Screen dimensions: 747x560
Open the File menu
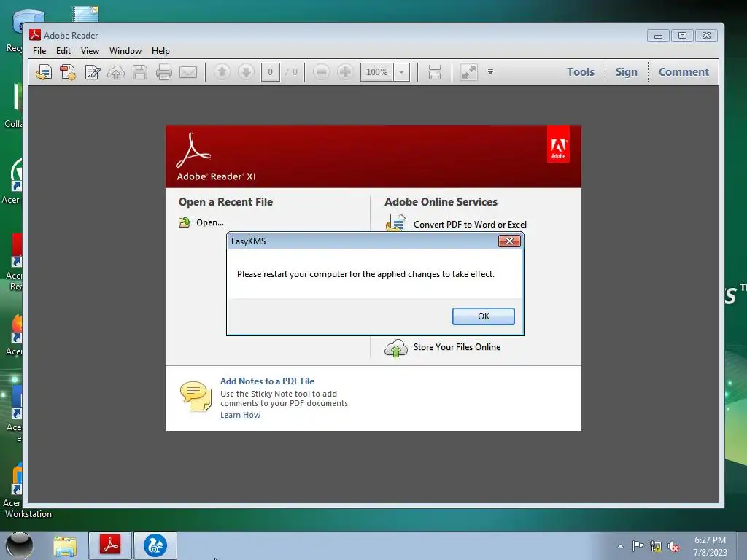click(x=39, y=51)
